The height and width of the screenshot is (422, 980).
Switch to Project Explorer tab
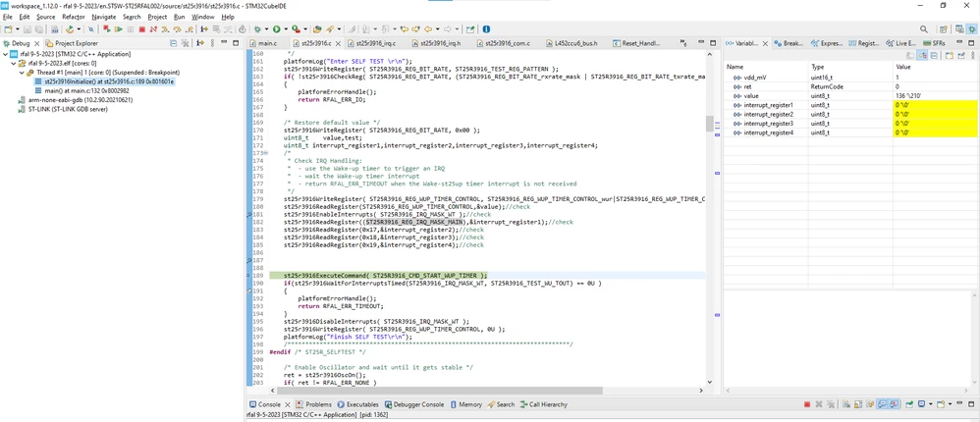click(72, 44)
